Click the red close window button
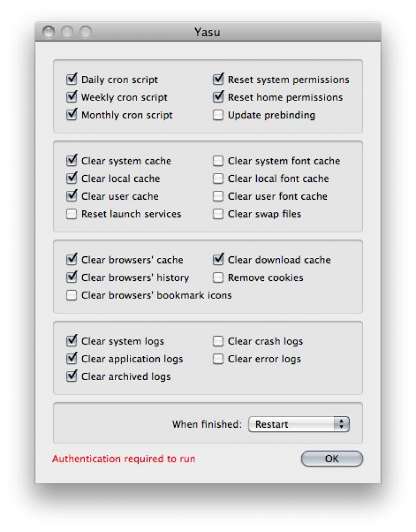Image resolution: width=416 pixels, height=532 pixels. coord(49,32)
